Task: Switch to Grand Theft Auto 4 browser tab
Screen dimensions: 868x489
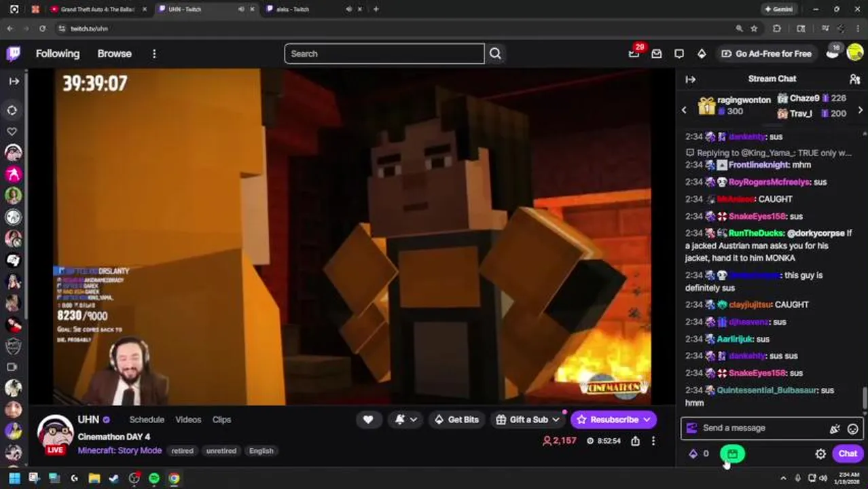Action: tap(98, 10)
